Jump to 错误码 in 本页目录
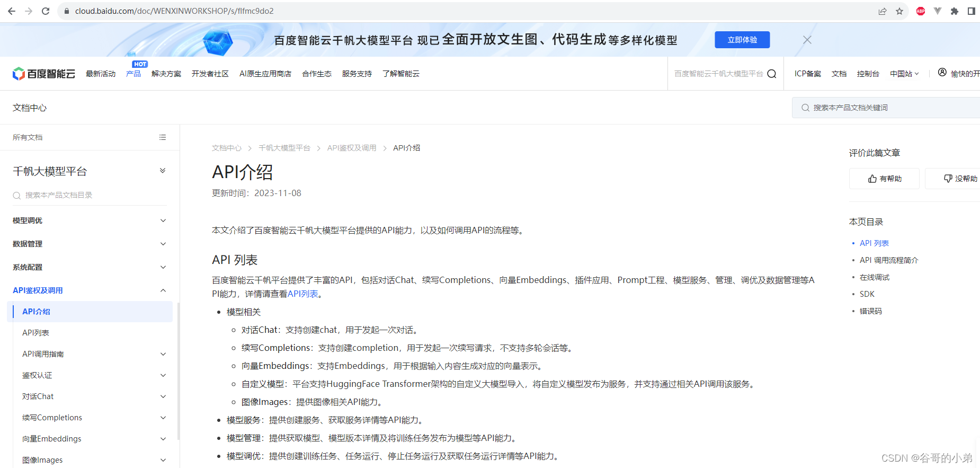 [x=871, y=311]
